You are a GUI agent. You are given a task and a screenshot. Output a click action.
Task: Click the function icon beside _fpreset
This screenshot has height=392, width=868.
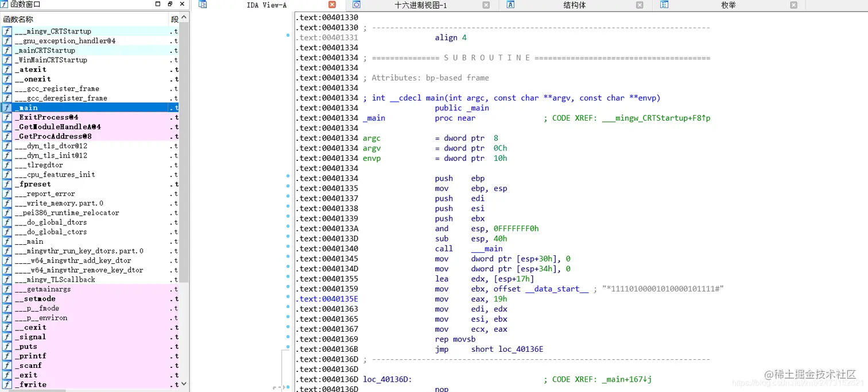tap(7, 184)
